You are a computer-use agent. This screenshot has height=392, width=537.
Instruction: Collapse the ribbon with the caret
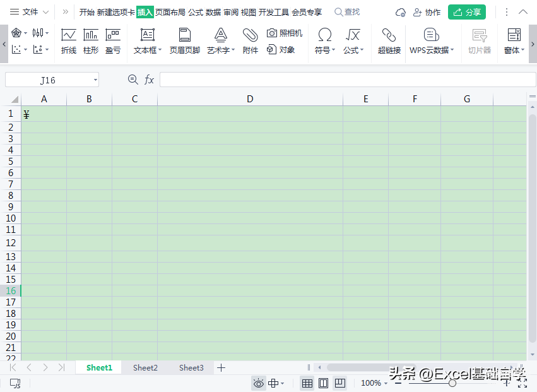tap(523, 12)
